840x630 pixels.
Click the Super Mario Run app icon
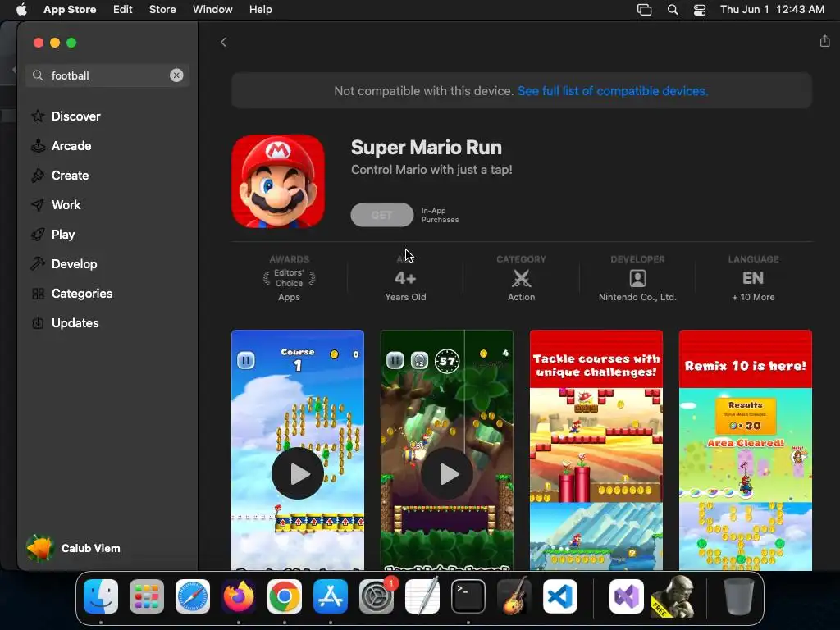click(x=278, y=181)
